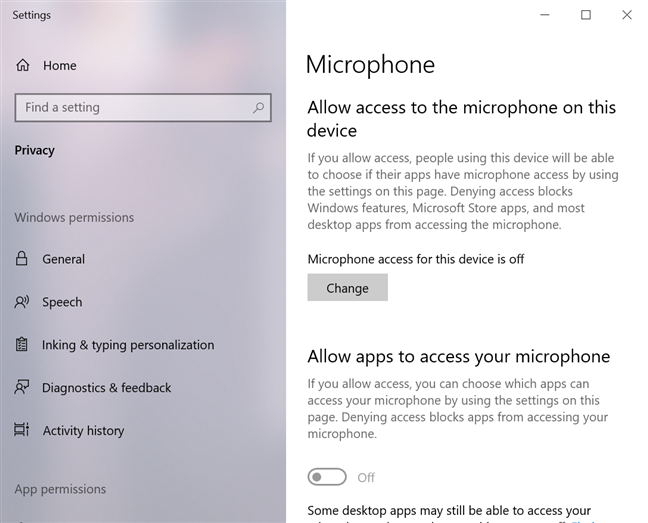Click the Home house icon

tap(23, 65)
